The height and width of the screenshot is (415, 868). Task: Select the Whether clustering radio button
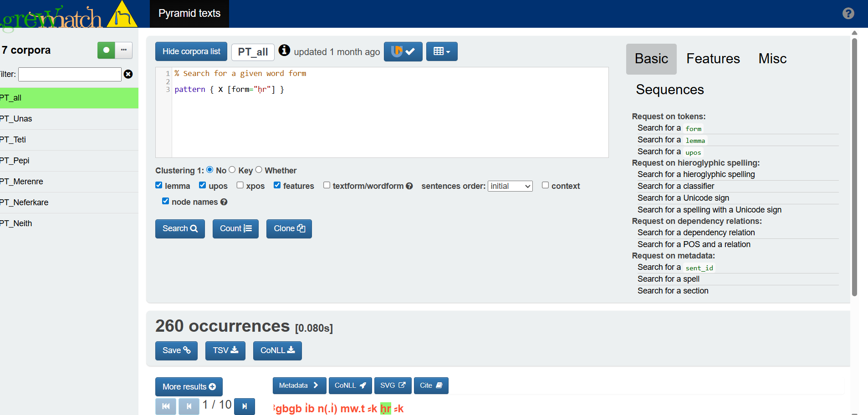tap(259, 169)
